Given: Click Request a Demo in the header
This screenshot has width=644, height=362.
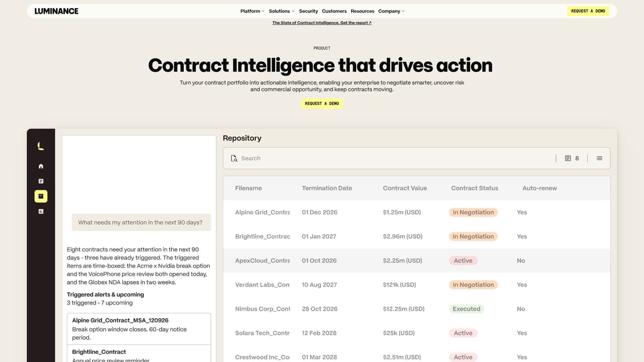Looking at the screenshot, I should point(588,11).
